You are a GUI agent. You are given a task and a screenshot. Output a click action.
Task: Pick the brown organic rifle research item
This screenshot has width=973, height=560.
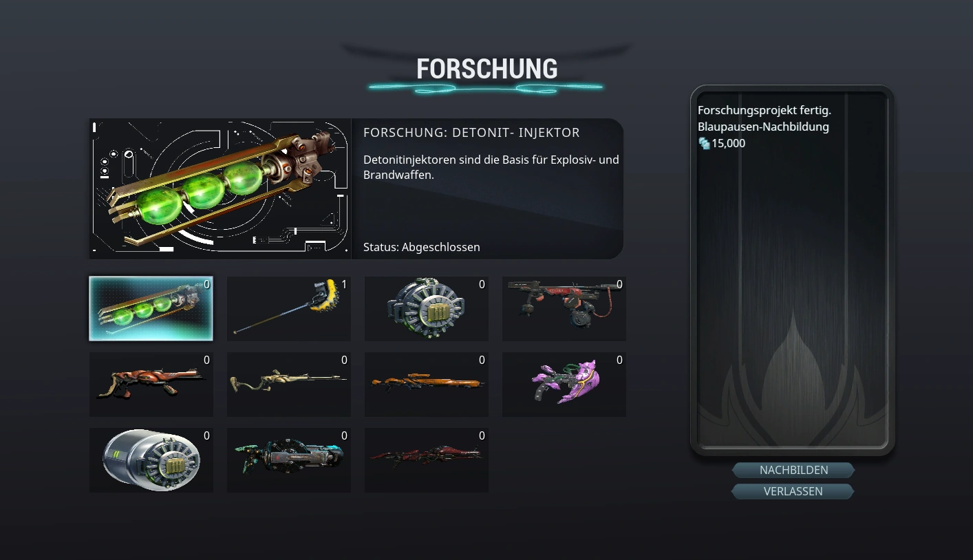pos(151,385)
